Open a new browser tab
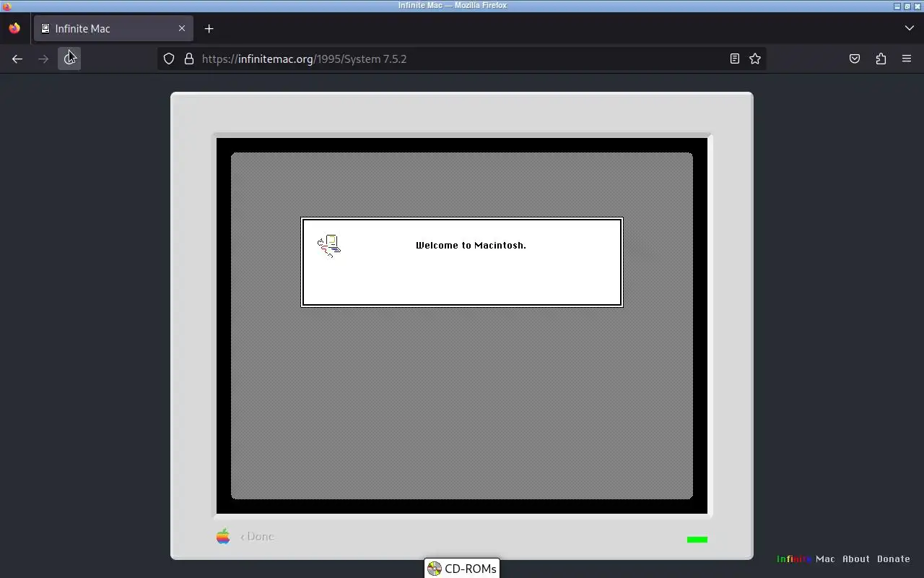Screen dimensions: 924x578 (x=209, y=29)
